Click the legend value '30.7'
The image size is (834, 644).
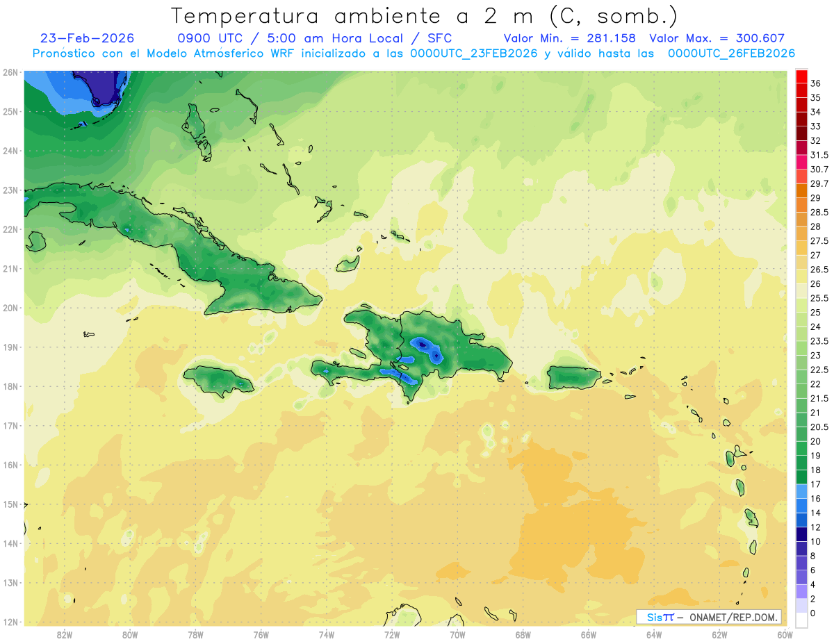819,170
